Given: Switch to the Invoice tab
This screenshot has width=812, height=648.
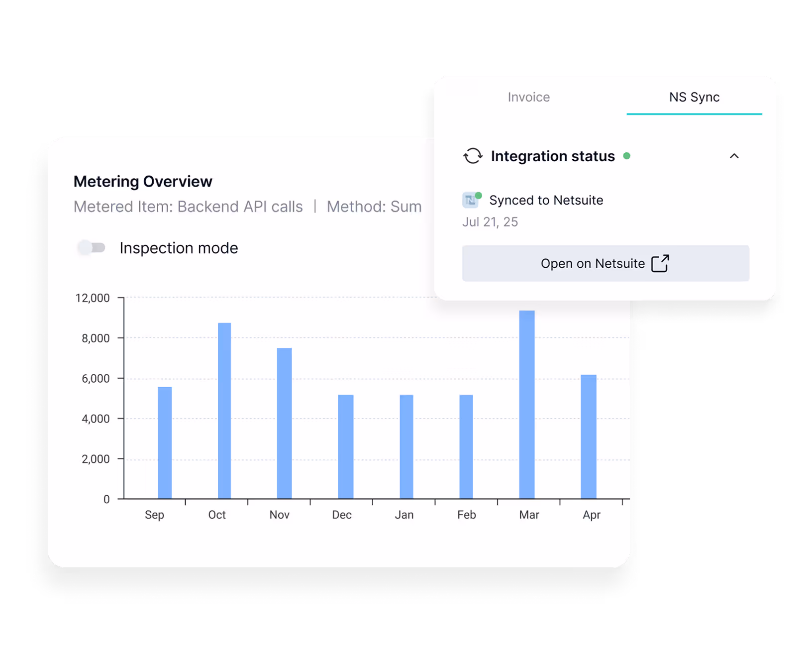Looking at the screenshot, I should 528,97.
